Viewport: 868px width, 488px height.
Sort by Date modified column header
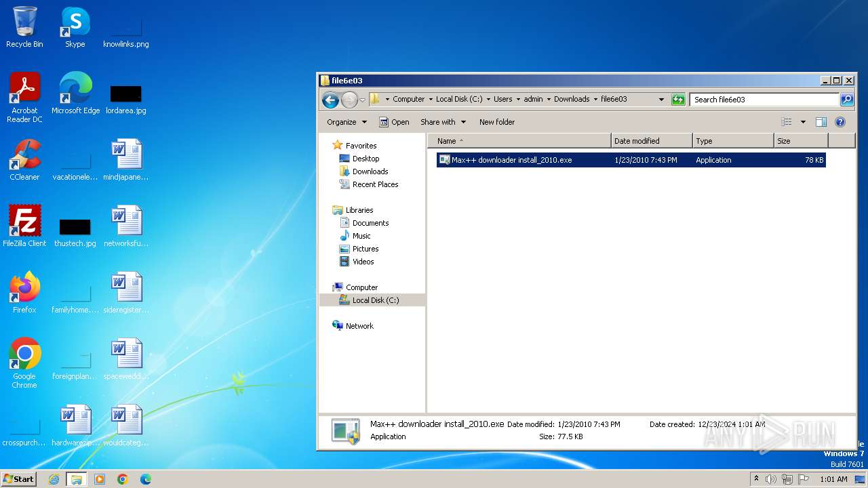(652, 141)
